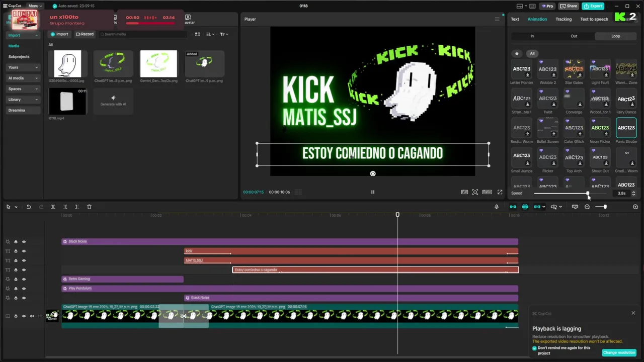This screenshot has height=362, width=644.
Task: Lock the kick text track
Action: (16, 251)
